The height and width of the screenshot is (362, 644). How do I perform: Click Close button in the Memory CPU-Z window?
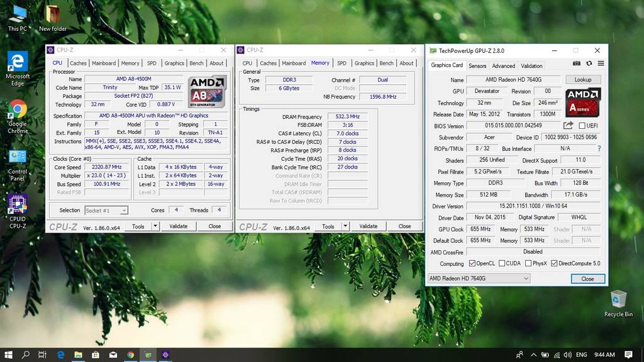point(404,226)
